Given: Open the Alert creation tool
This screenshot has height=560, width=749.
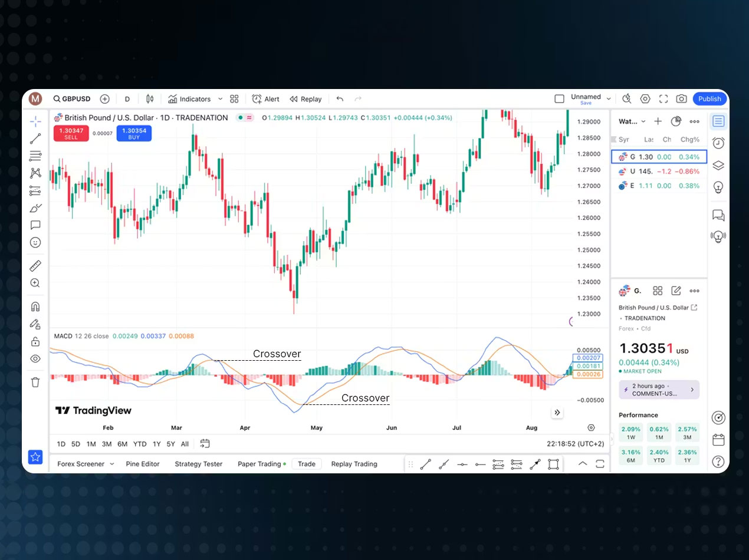Looking at the screenshot, I should tap(266, 99).
